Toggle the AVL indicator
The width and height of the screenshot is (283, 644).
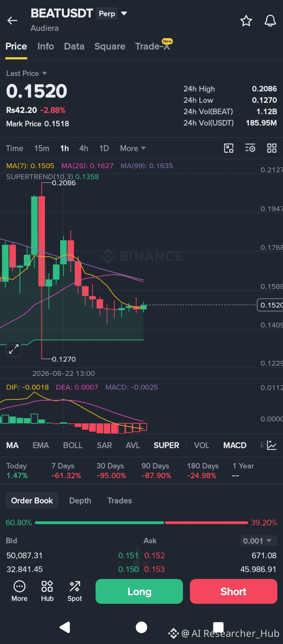click(133, 445)
